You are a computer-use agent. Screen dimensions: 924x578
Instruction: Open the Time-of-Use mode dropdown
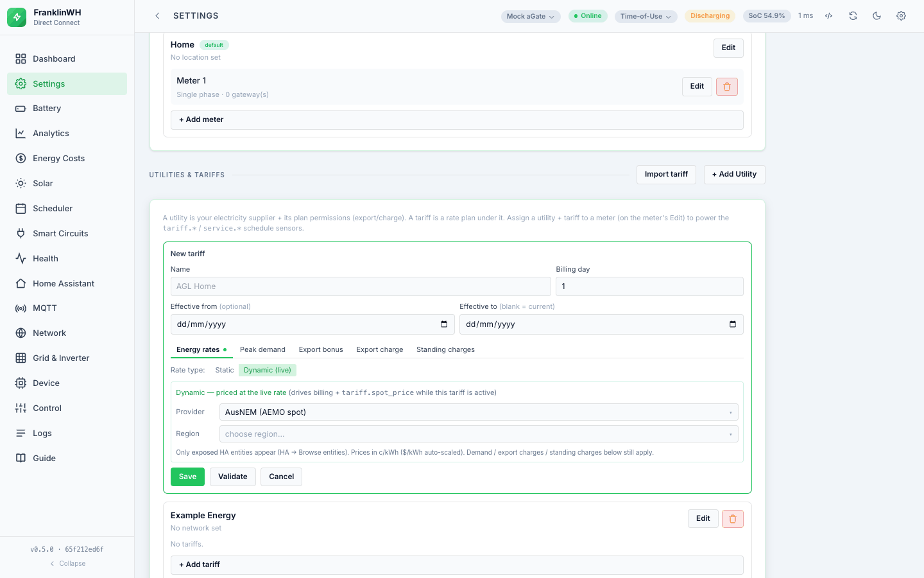click(x=646, y=16)
